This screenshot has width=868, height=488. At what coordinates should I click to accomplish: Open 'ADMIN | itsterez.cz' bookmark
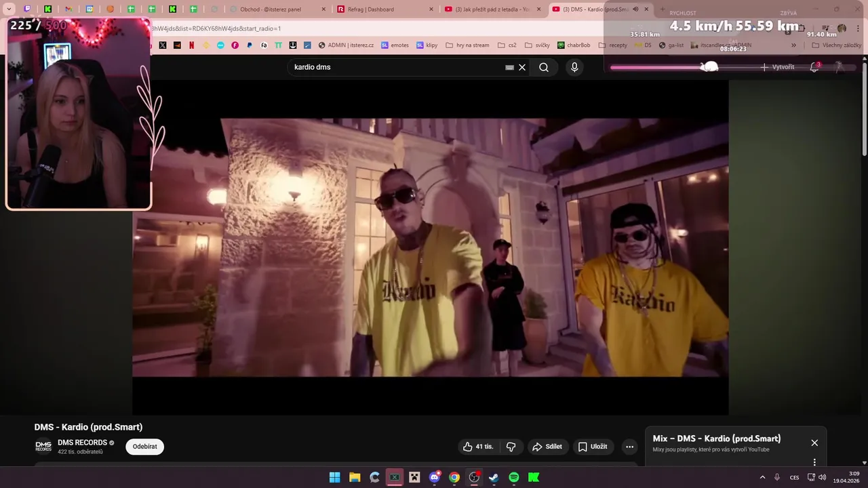pyautogui.click(x=346, y=45)
